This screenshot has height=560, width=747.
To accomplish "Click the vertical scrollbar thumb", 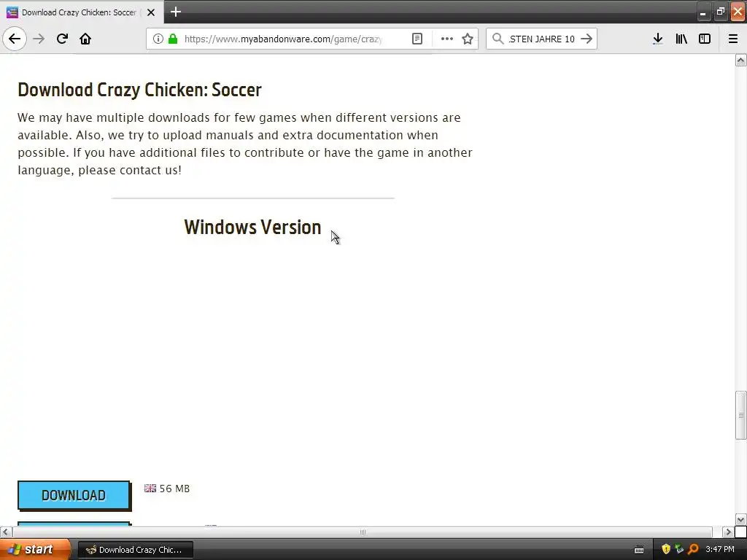I will (741, 415).
